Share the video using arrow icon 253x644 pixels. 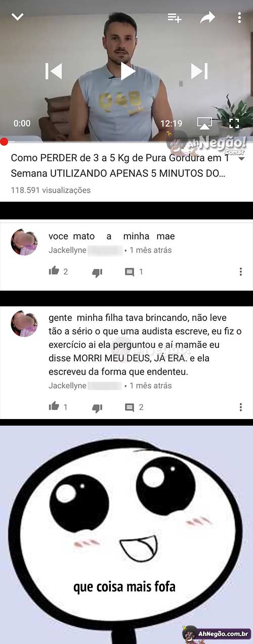tap(207, 18)
